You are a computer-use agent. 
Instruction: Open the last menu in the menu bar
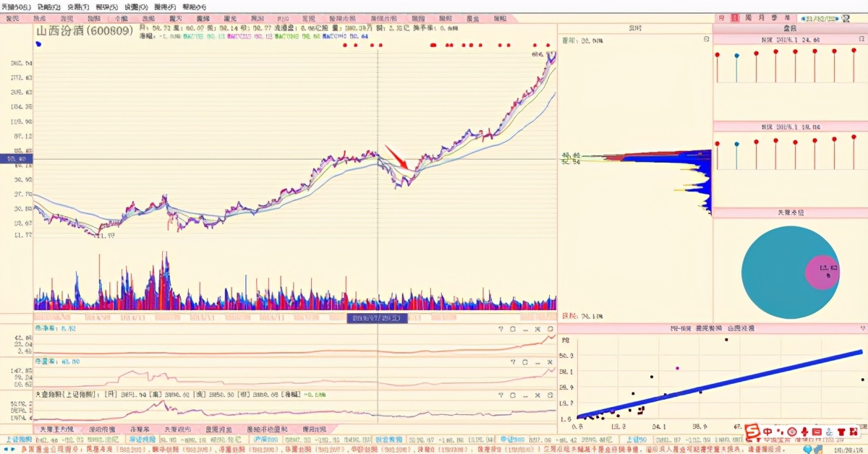tap(194, 6)
